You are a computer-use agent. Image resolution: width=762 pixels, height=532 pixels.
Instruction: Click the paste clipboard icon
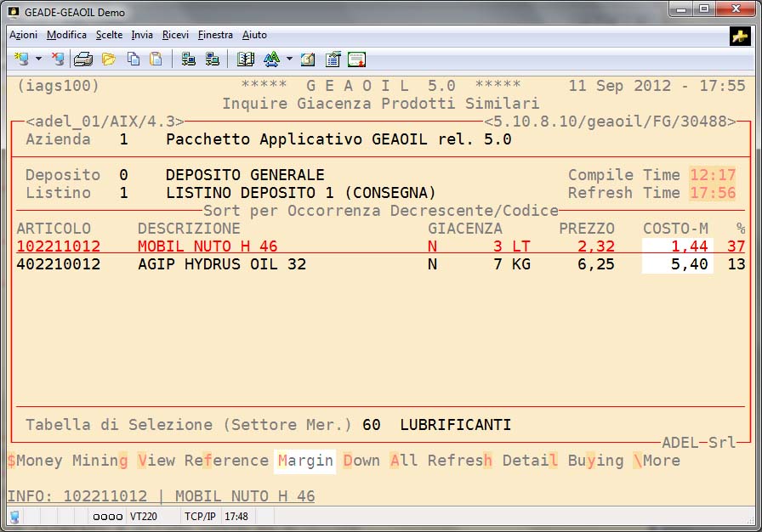pos(156,59)
